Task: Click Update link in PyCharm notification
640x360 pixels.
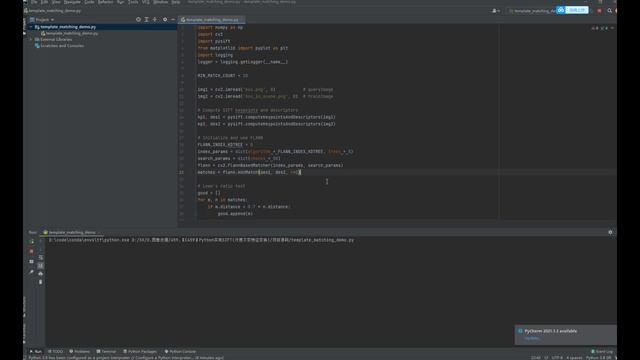Action: pos(532,338)
